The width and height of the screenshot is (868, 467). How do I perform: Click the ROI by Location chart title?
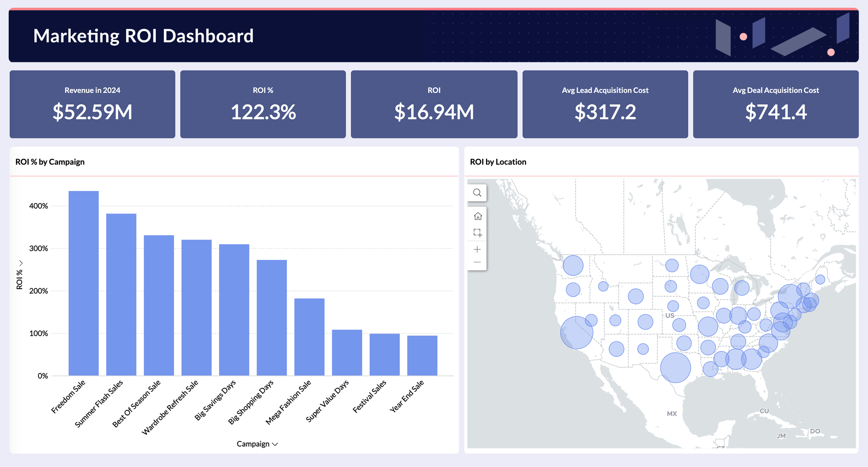[x=498, y=162]
